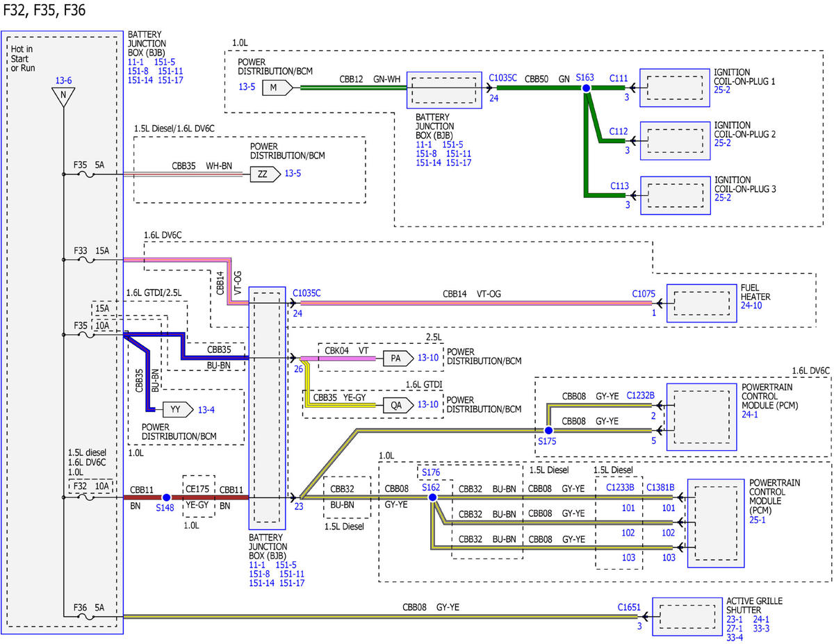This screenshot has width=834, height=644.
Task: Open page reference 13-6 link
Action: pos(63,81)
